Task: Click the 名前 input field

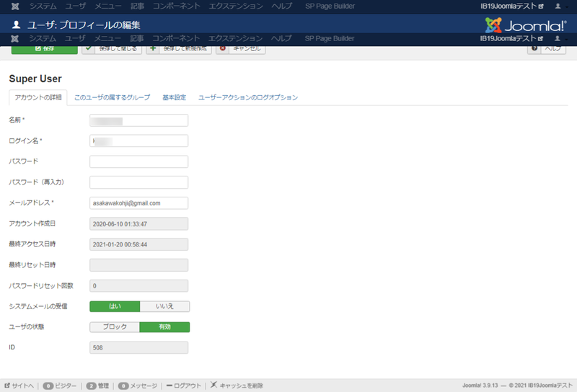Action: click(138, 120)
